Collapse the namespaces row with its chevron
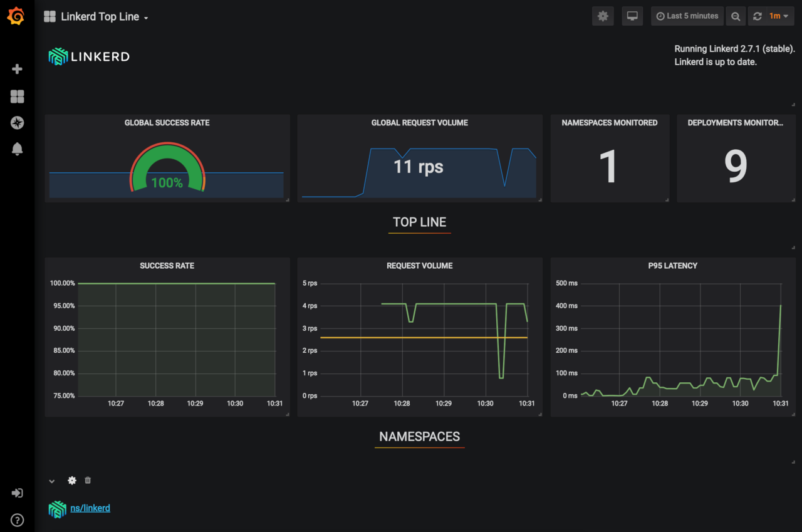The height and width of the screenshot is (532, 802). [x=51, y=481]
